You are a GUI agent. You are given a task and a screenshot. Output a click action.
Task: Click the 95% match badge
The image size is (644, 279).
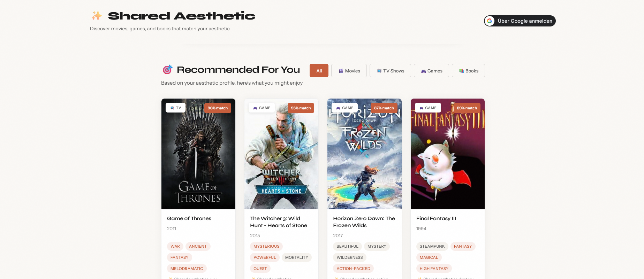coord(301,108)
